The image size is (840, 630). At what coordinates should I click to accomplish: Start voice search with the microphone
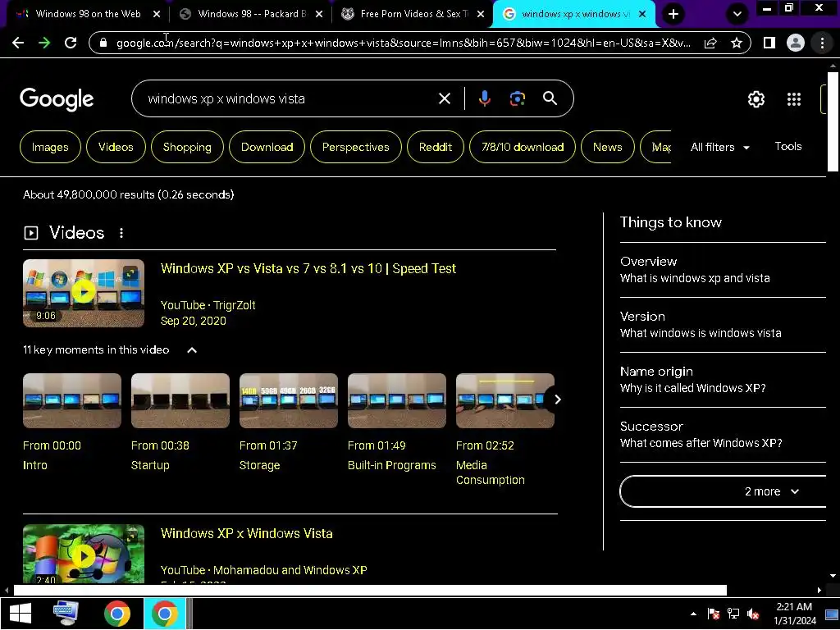coord(484,98)
